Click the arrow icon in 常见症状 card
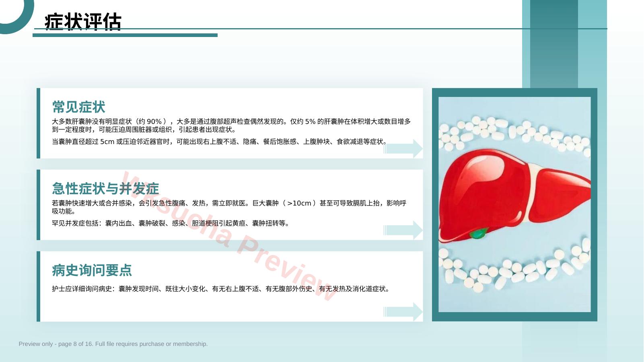Viewport: 644px width, 362px height. click(403, 149)
